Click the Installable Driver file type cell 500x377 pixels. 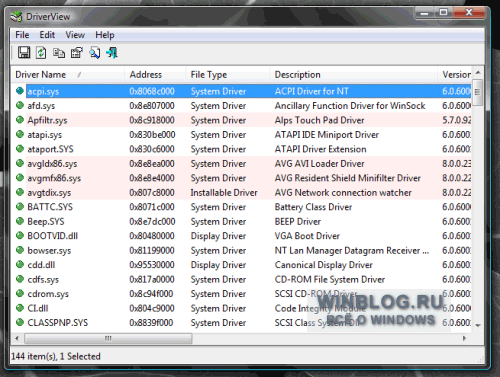pyautogui.click(x=224, y=193)
